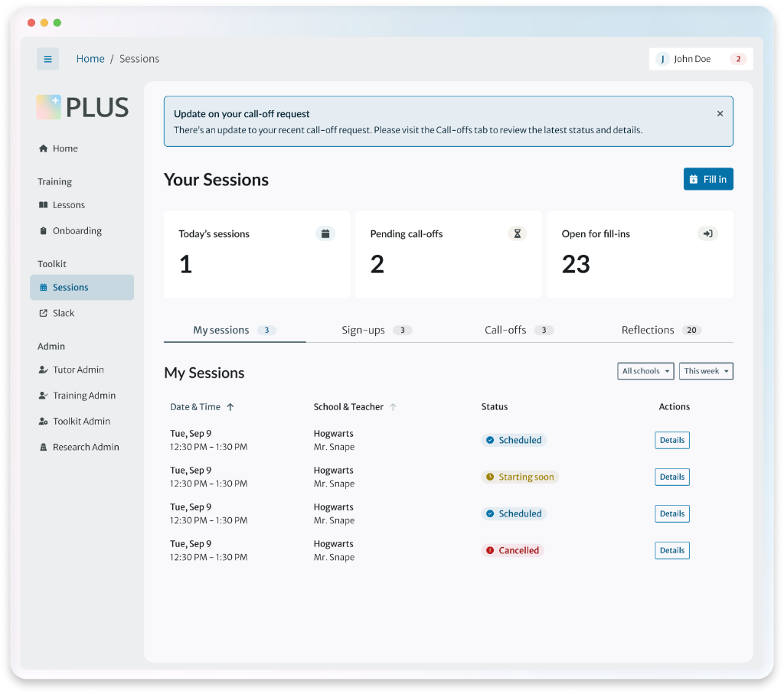Open Research Admin in the sidebar
This screenshot has height=694, width=784.
coord(82,447)
